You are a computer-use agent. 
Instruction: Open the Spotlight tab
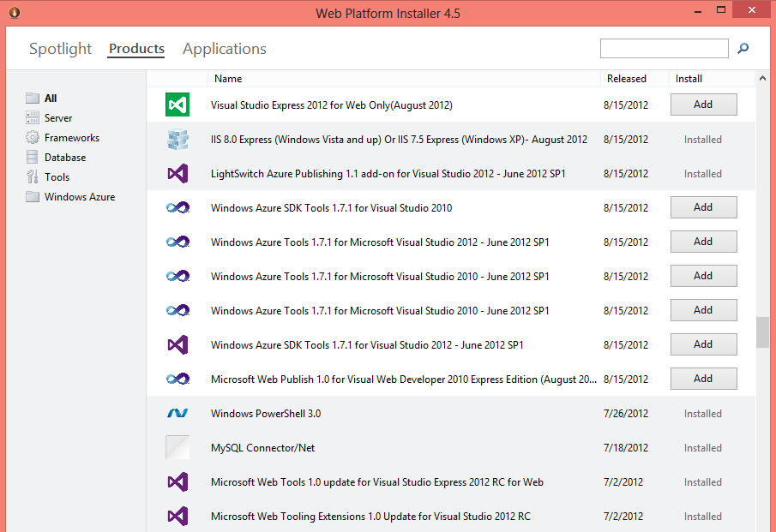point(60,49)
